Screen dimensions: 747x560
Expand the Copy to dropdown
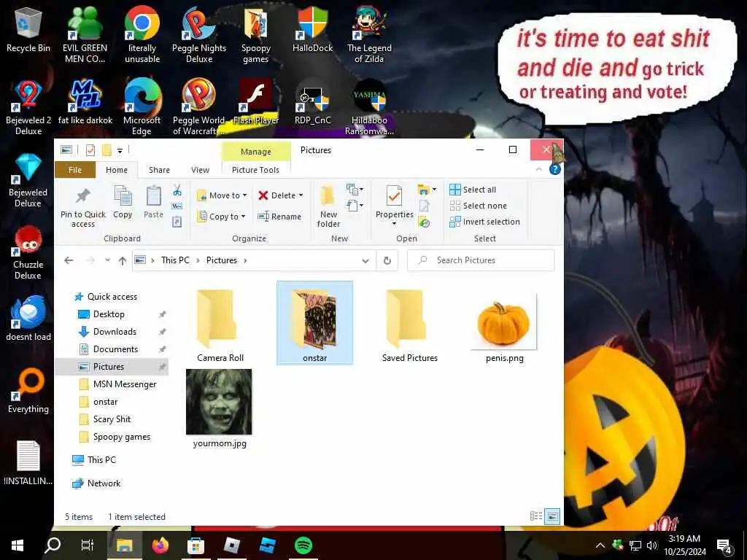click(x=243, y=217)
